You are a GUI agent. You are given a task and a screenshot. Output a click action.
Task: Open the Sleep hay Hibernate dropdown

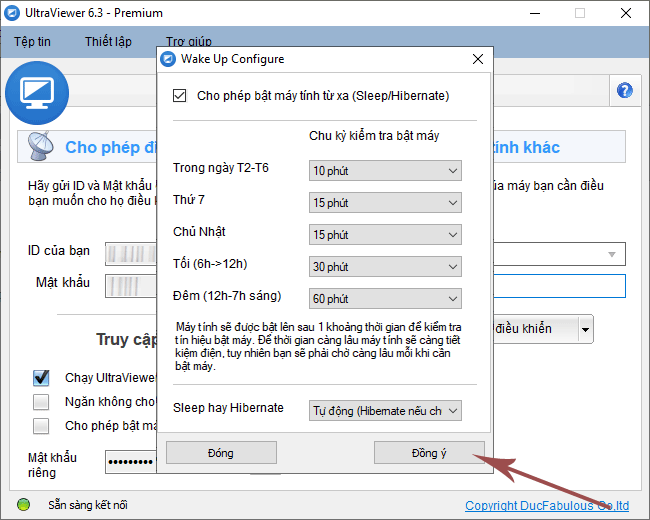point(385,410)
